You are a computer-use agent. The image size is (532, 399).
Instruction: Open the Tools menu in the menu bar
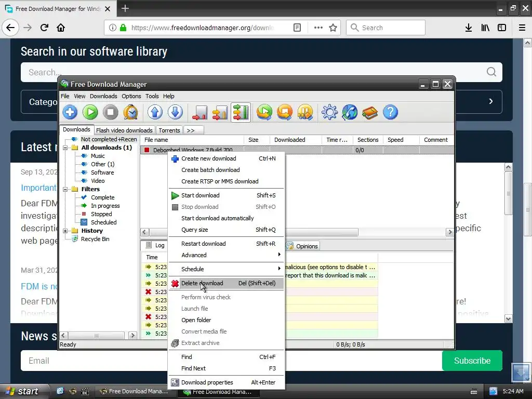[x=152, y=96]
